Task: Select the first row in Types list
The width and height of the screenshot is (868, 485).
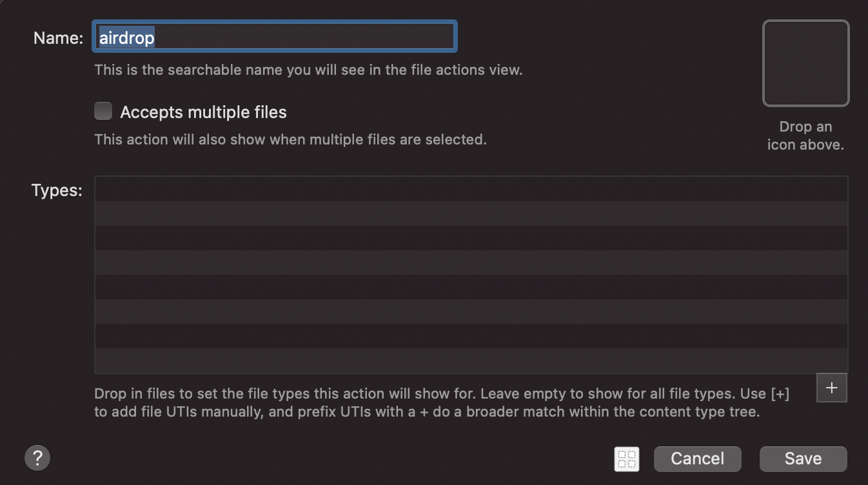Action: pyautogui.click(x=471, y=189)
